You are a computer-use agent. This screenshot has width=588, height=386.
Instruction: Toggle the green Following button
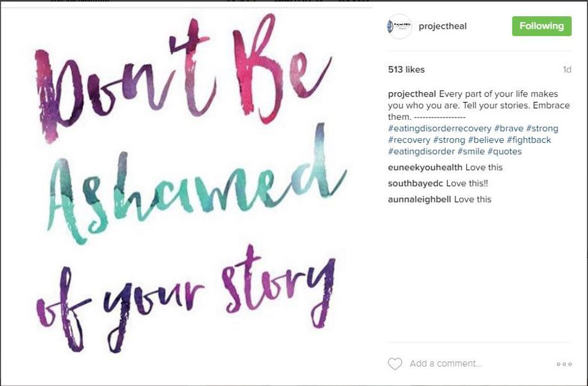click(541, 26)
